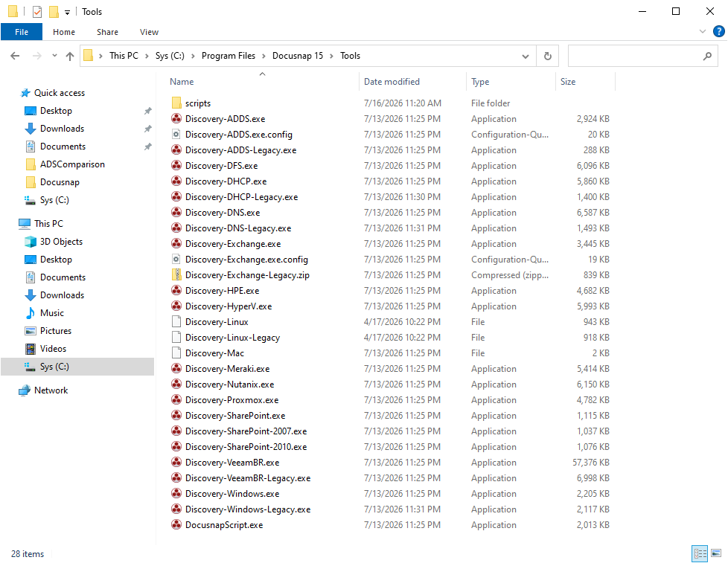The image size is (728, 563).
Task: Select This PC in navigation pane
Action: [48, 224]
